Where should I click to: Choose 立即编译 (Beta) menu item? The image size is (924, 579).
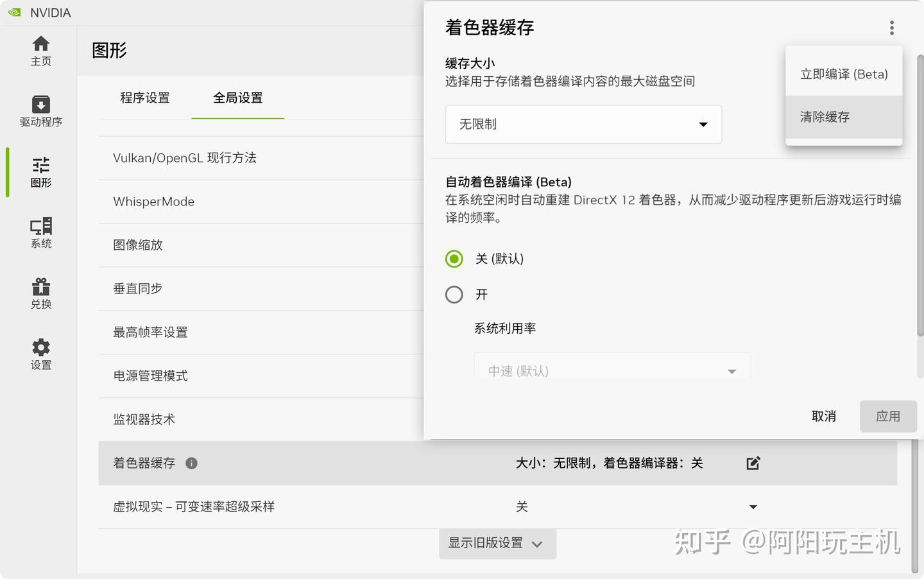(x=844, y=74)
